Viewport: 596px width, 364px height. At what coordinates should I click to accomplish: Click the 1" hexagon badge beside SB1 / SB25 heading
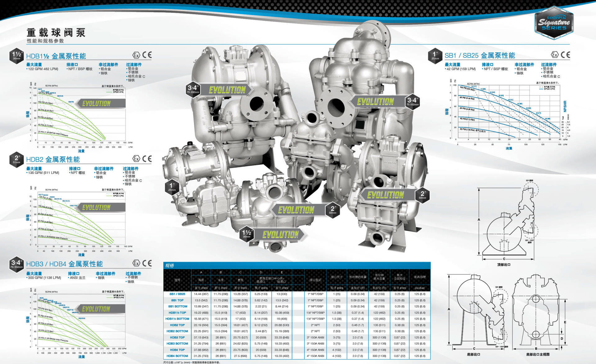coord(435,55)
